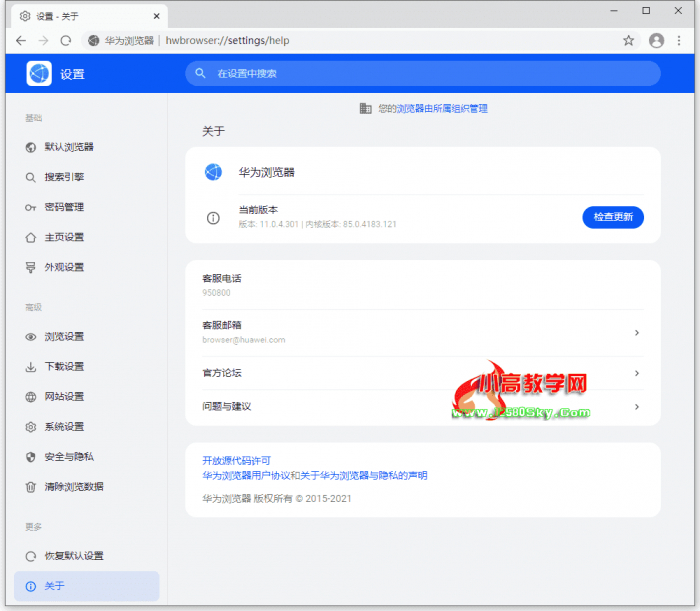This screenshot has height=611, width=700.
Task: Focus the 在设置中搜索 search field
Action: [x=423, y=73]
